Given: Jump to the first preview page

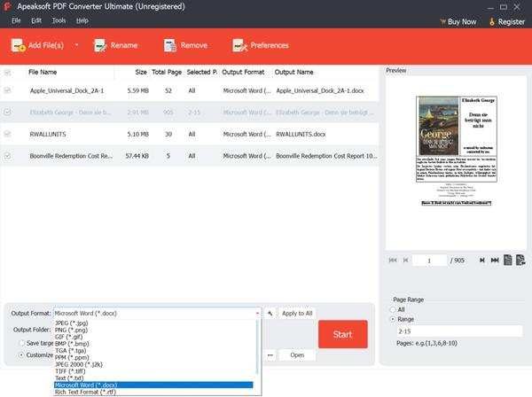Looking at the screenshot, I should [393, 261].
